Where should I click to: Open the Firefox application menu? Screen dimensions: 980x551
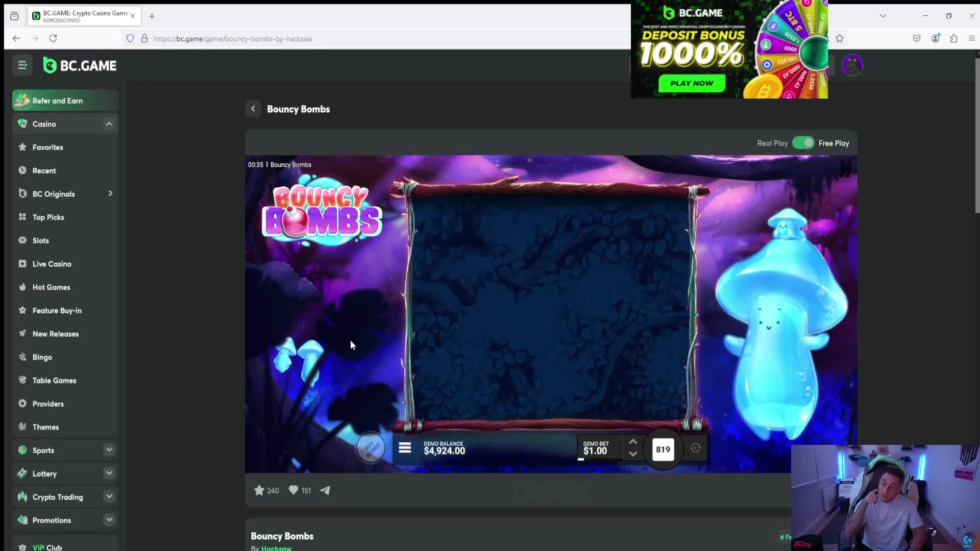click(x=971, y=38)
